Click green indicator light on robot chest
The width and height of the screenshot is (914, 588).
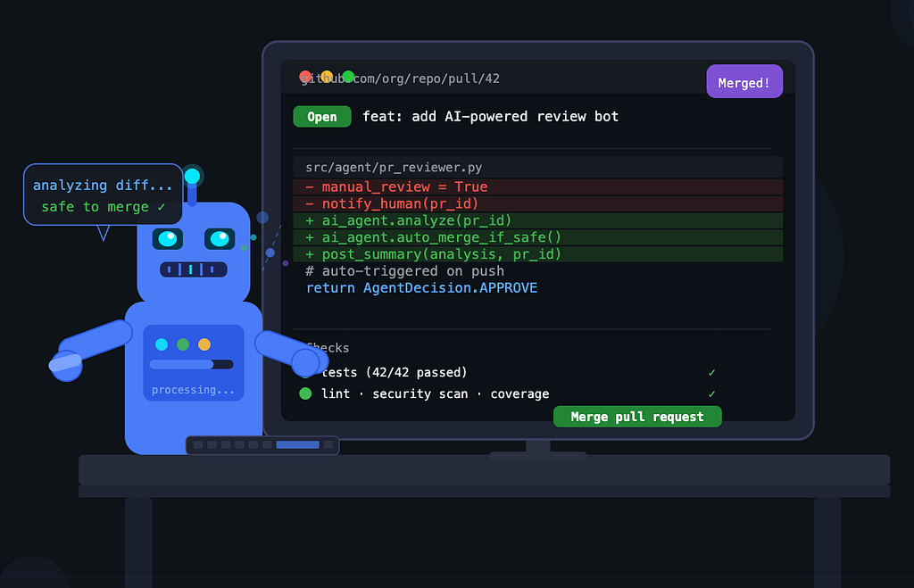tap(183, 344)
